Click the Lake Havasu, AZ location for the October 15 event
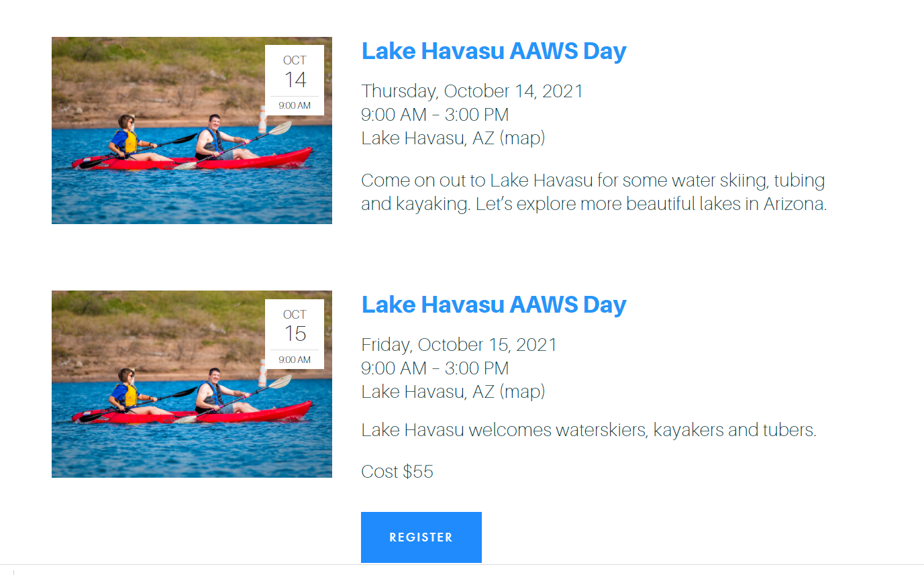The height and width of the screenshot is (575, 924). click(x=428, y=392)
